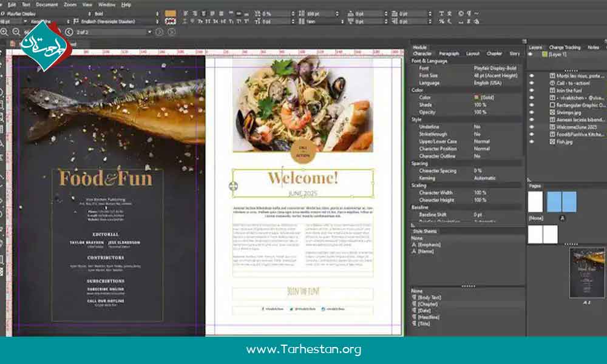The width and height of the screenshot is (607, 364).
Task: Click stepper beside the 100 pt field
Action: (x=337, y=13)
